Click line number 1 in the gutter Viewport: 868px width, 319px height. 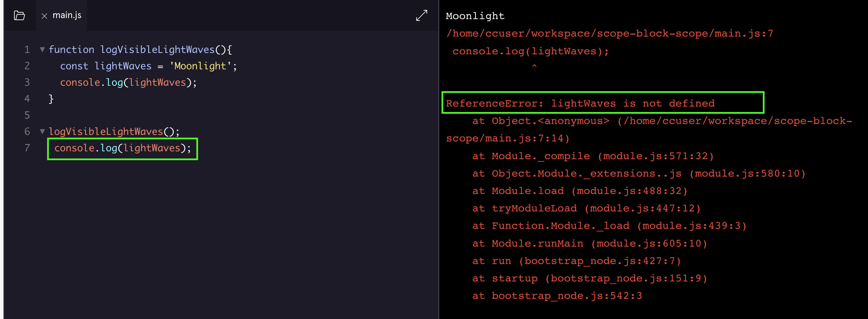pyautogui.click(x=27, y=50)
